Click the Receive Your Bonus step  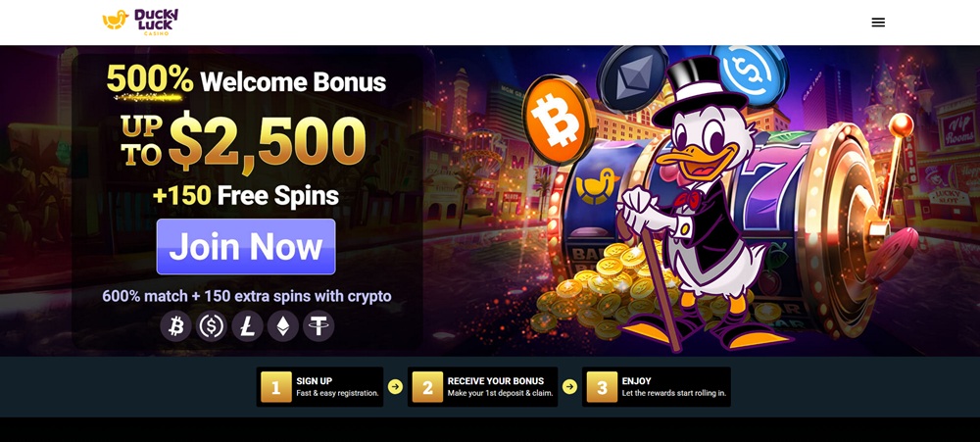[482, 387]
